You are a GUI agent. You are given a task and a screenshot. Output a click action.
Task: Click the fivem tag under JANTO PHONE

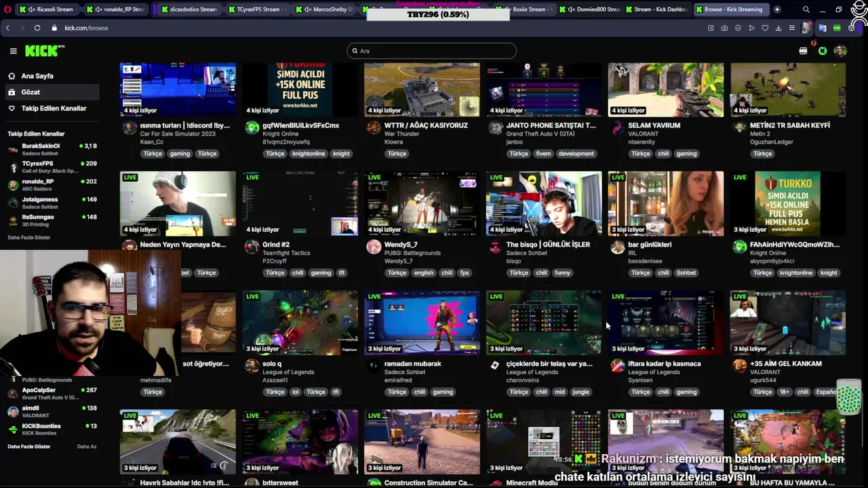[x=543, y=154]
